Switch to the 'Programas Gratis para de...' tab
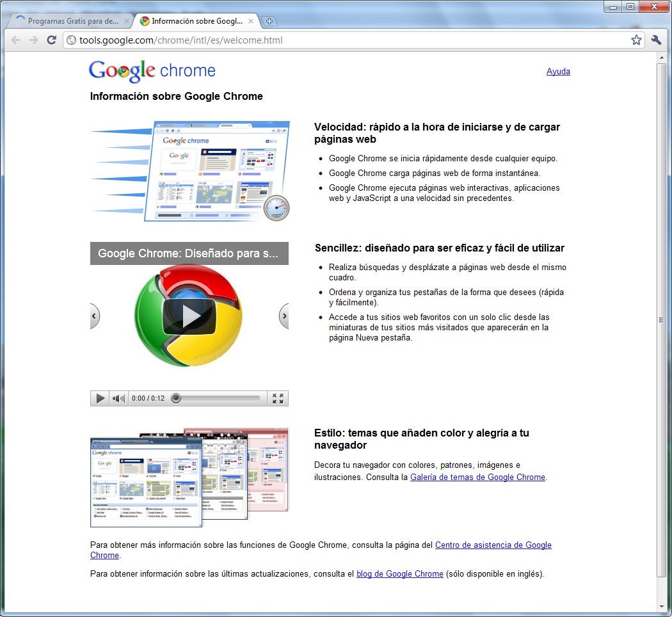Screen dimensions: 672x617 (70, 21)
